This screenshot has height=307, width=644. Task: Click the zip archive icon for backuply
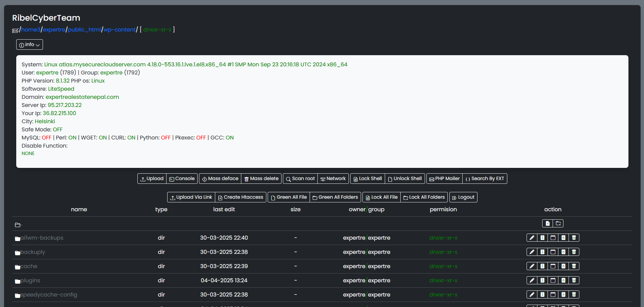[542, 252]
